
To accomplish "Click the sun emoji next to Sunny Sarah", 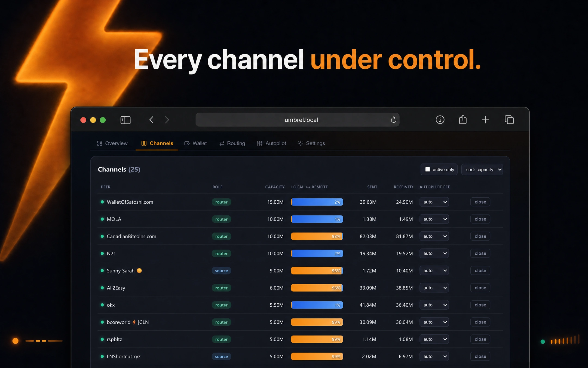I will click(x=139, y=270).
